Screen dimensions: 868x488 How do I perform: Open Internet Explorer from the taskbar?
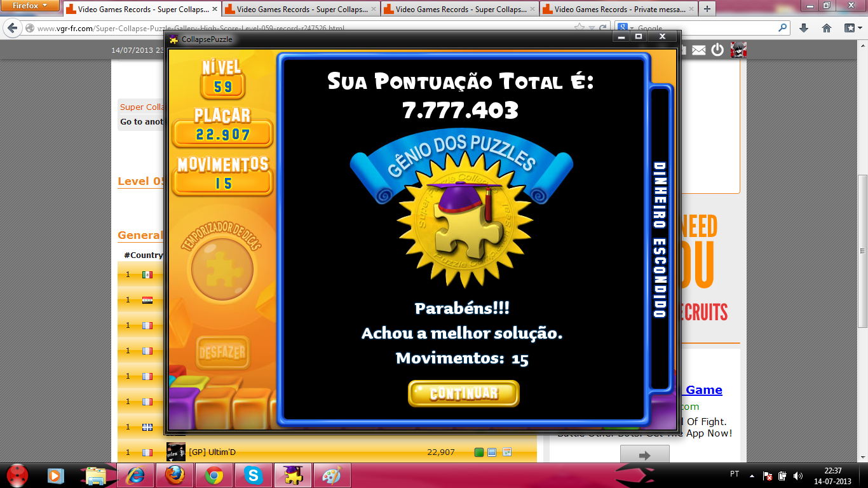click(135, 475)
